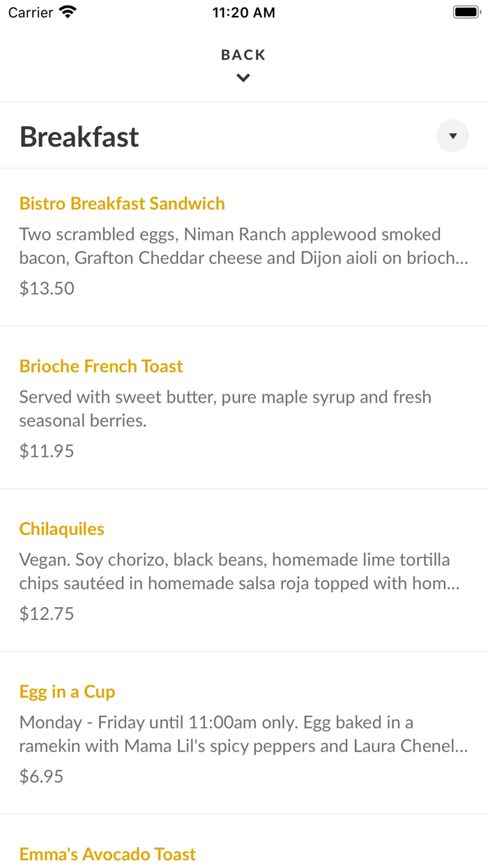Open the Breakfast category dropdown arrow
This screenshot has height=868, width=488.
452,136
